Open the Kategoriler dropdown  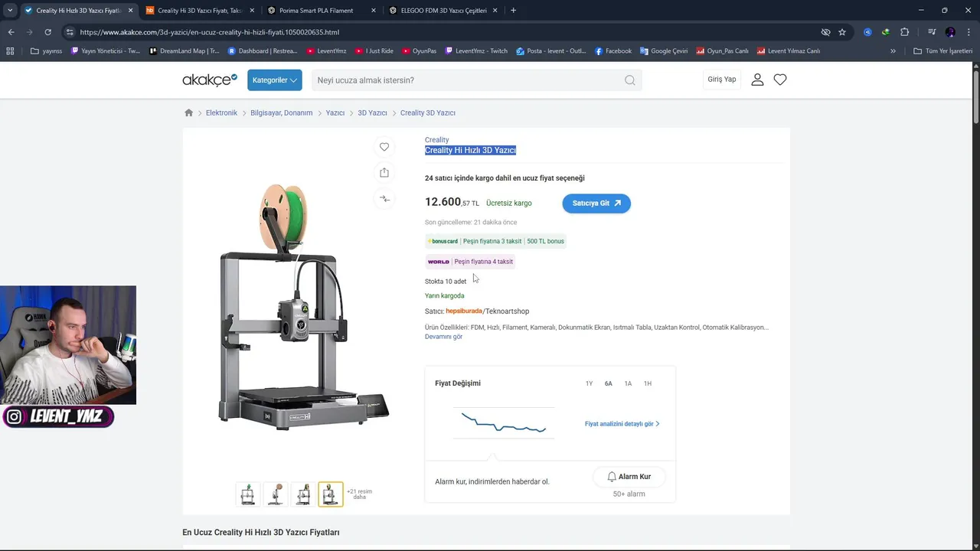pyautogui.click(x=274, y=80)
